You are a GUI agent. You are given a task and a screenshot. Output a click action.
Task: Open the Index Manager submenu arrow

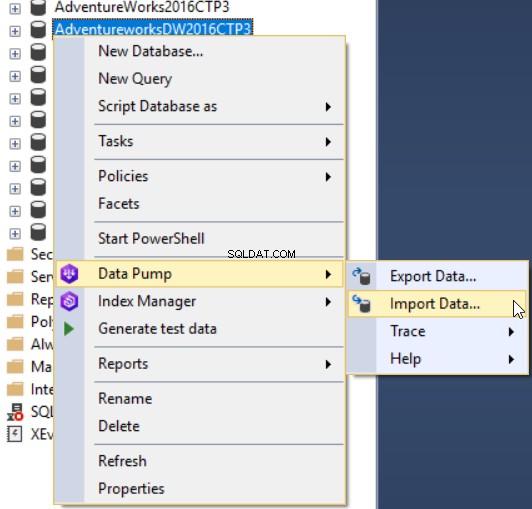[x=328, y=302]
